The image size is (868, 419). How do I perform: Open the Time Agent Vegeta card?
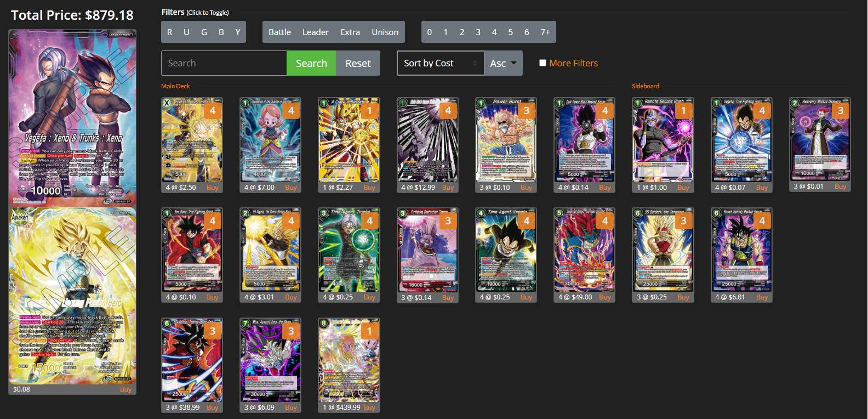(506, 250)
